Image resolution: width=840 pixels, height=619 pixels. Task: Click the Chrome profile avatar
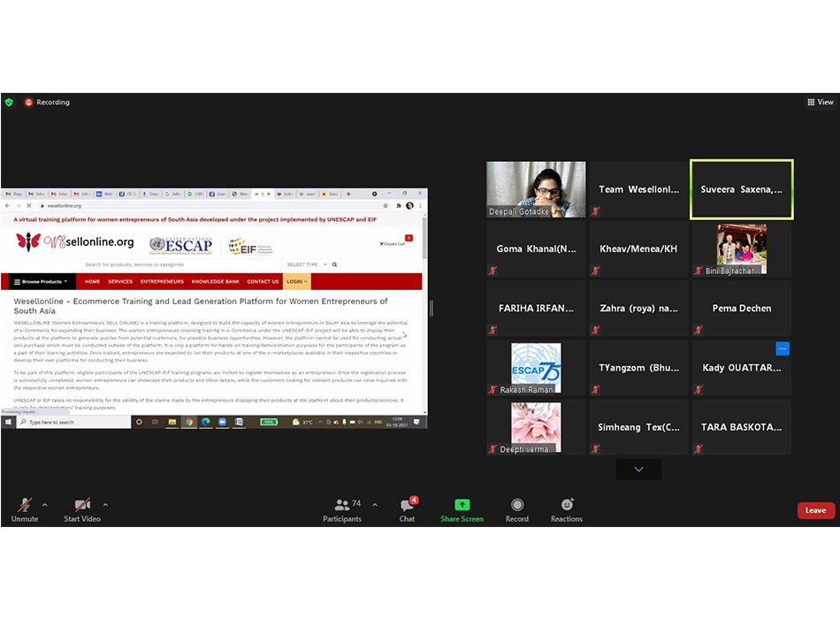click(x=409, y=205)
